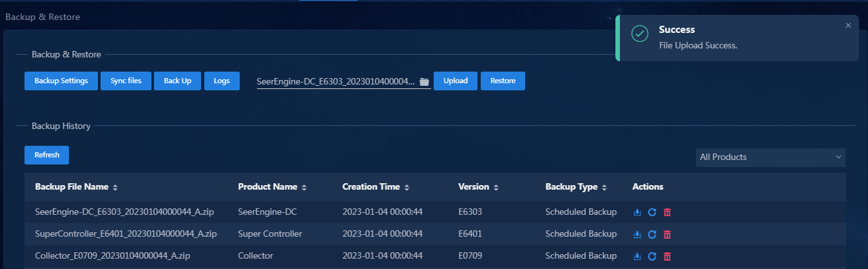Click the SeerEngine-DC product name cell

coord(267,212)
